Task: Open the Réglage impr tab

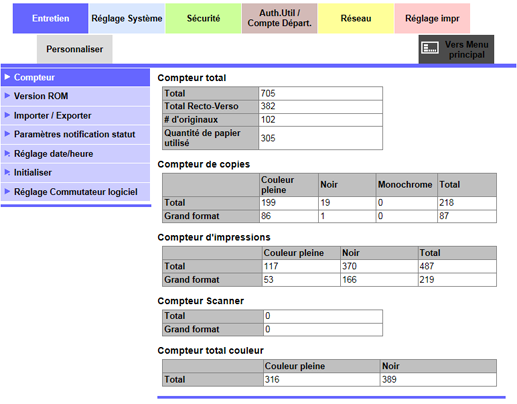Action: (432, 18)
